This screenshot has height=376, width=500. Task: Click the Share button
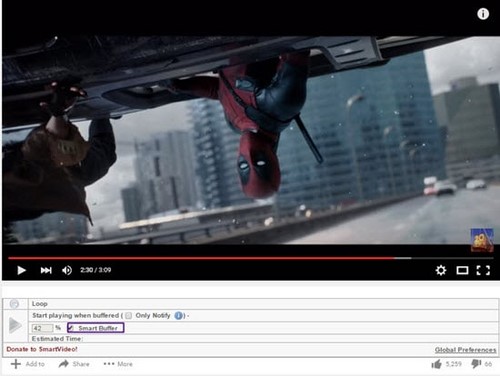click(74, 364)
